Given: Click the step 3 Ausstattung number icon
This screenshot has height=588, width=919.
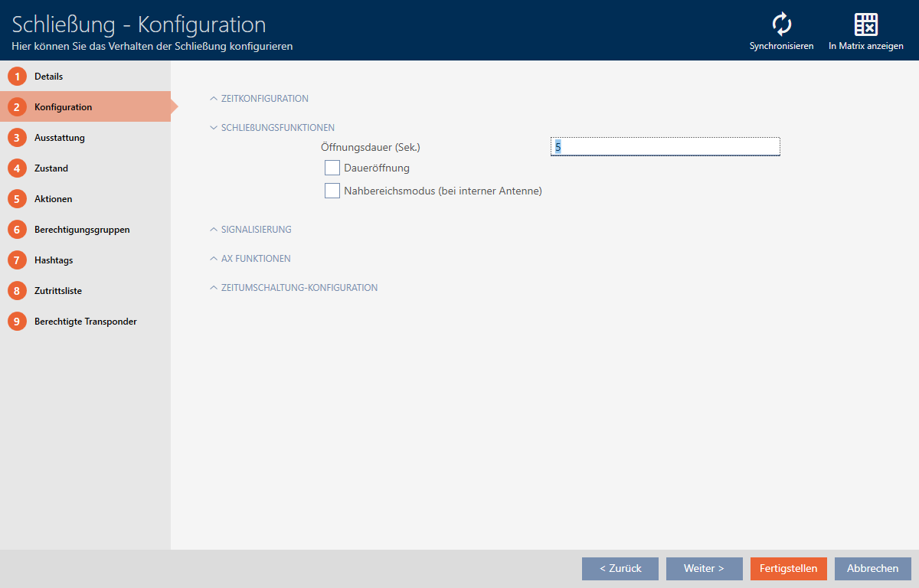Looking at the screenshot, I should (17, 138).
